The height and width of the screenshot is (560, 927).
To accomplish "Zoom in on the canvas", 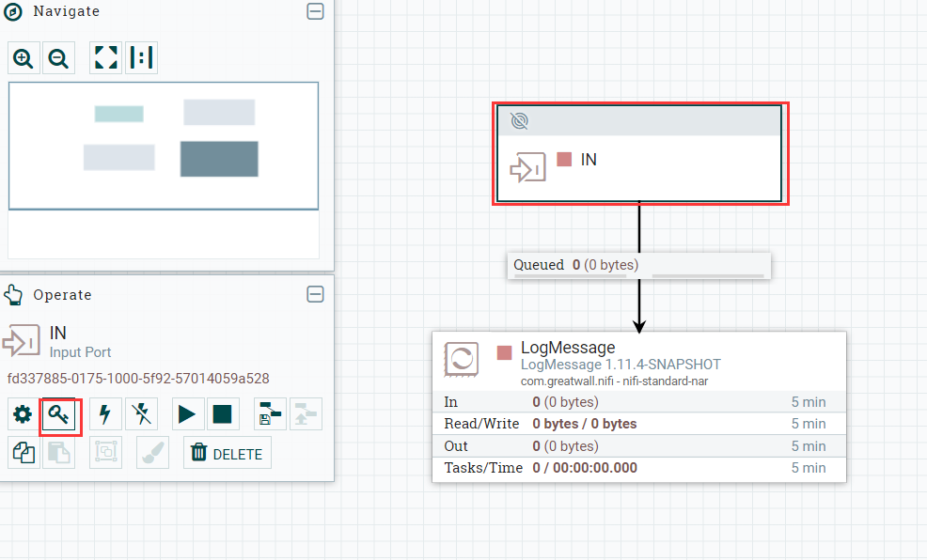I will [23, 57].
